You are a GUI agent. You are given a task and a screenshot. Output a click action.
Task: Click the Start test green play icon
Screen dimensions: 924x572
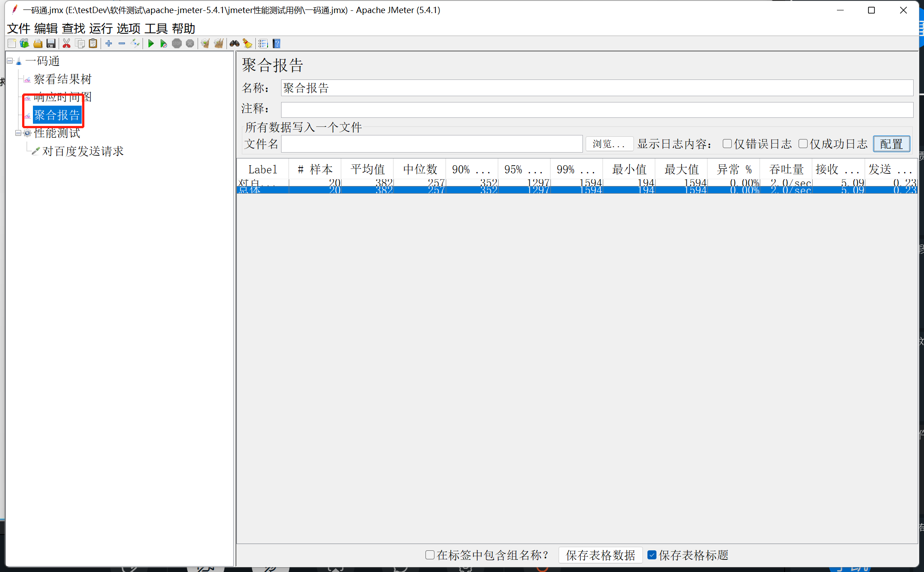(x=151, y=43)
